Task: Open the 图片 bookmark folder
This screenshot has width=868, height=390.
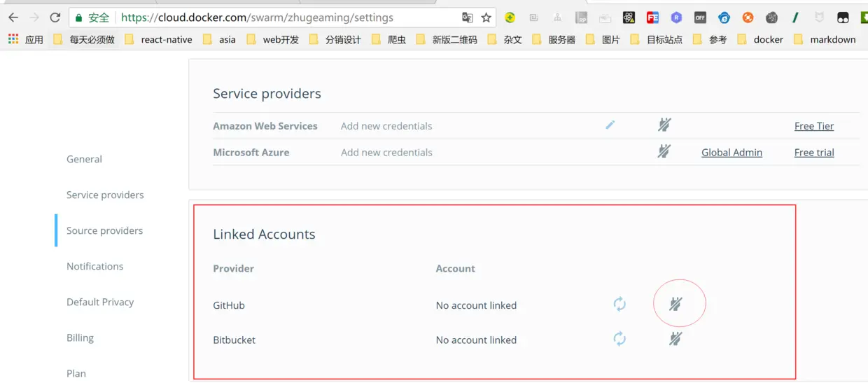Action: [603, 39]
